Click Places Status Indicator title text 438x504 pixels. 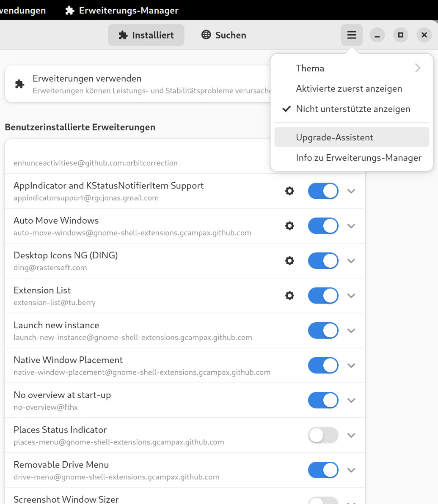60,430
